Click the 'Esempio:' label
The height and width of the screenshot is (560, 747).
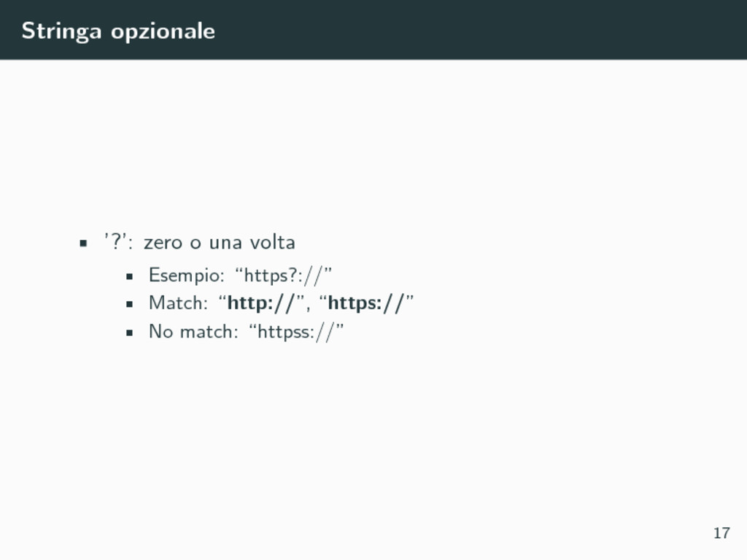pos(186,276)
